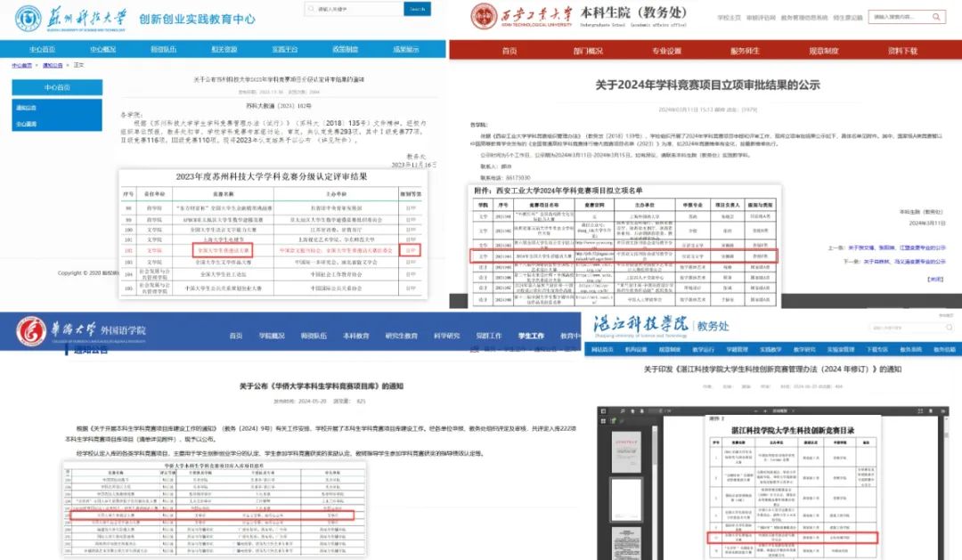Click the Xi'an Technological University round emblem

[484, 17]
